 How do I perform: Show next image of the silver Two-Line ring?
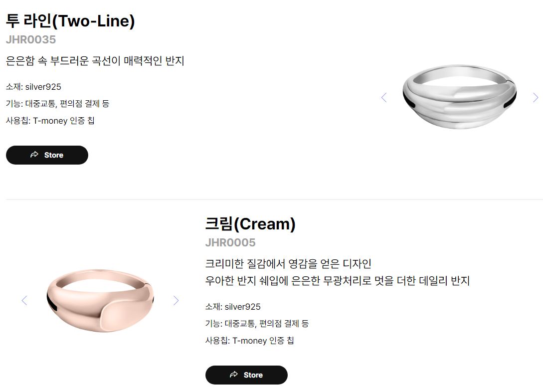coord(536,98)
